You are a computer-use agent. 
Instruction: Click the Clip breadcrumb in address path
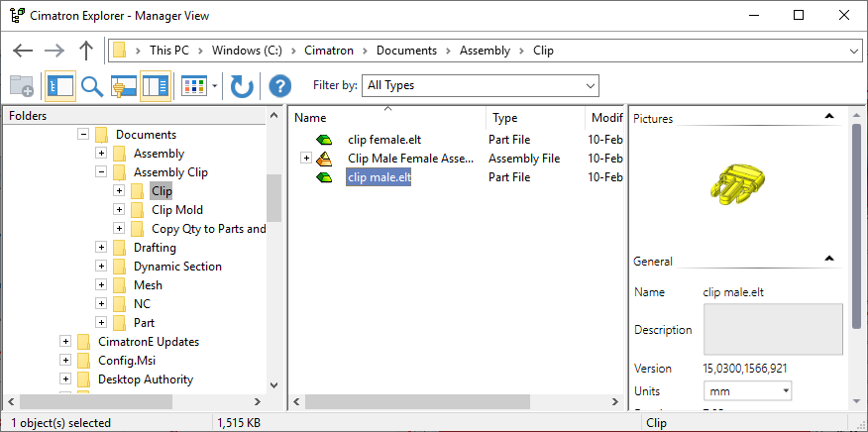(544, 51)
